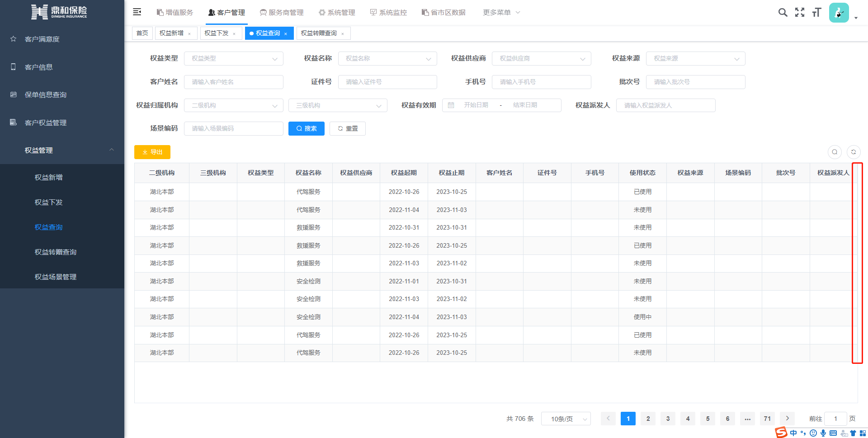Switch to the 首页 tab
Screen dimensions: 868x438
coord(142,33)
